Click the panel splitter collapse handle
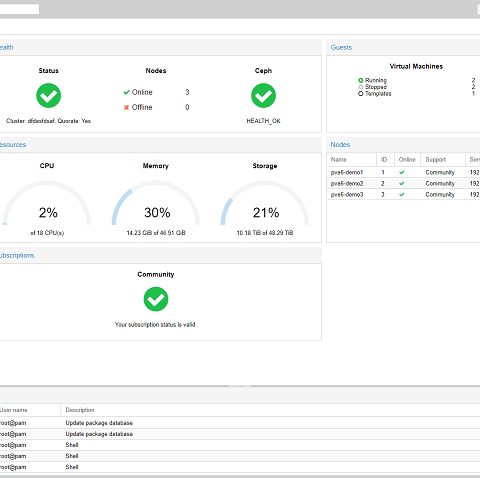480x478 pixels. 240,386
